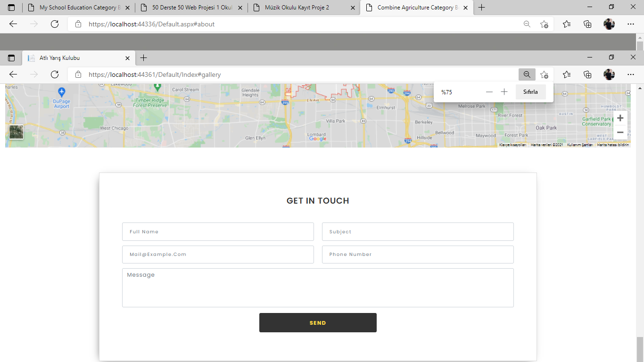
Task: Zoom in on the map with plus icon
Action: 620,118
